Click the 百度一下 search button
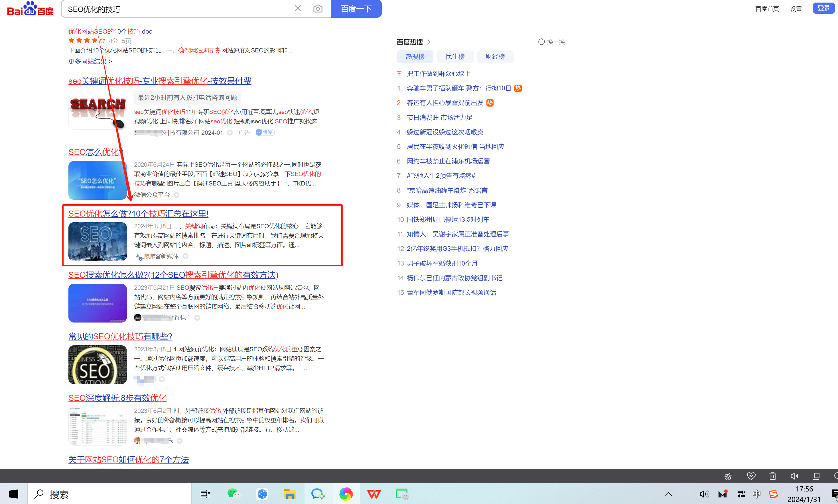Image resolution: width=838 pixels, height=504 pixels. coord(356,9)
